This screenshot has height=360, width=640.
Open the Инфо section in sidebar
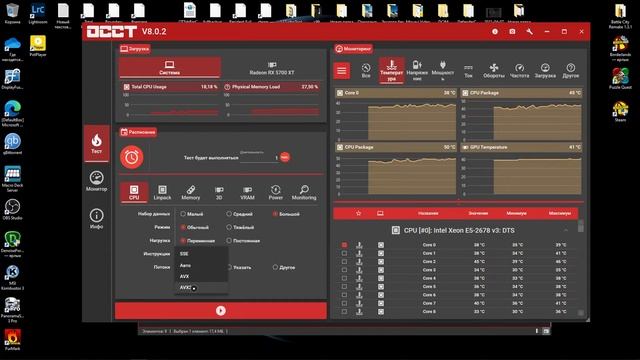coord(96,219)
